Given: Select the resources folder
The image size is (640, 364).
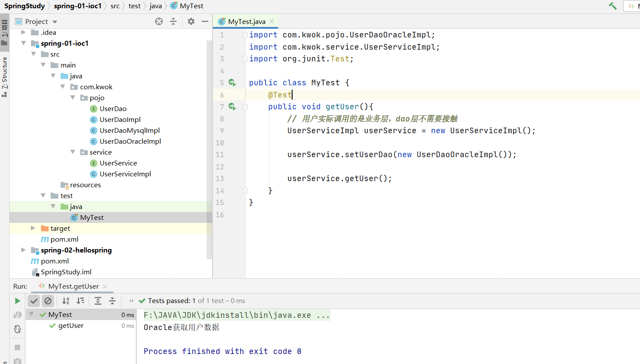Looking at the screenshot, I should 85,185.
